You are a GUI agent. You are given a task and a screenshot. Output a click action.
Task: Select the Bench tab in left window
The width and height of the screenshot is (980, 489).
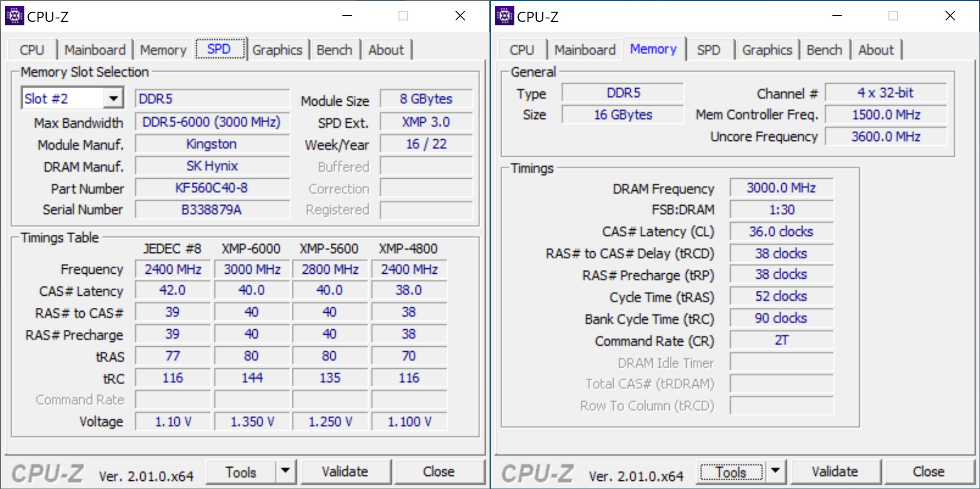334,50
